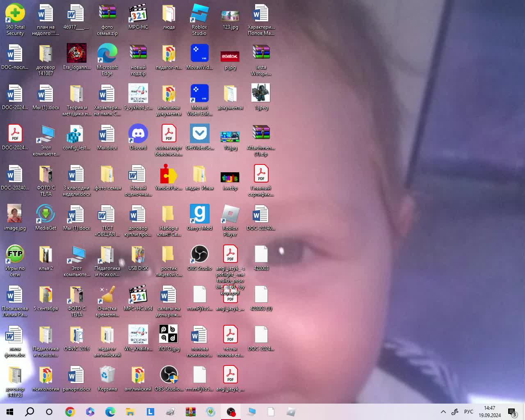
Task: Launch Garrys Mod shortcut
Action: point(199,217)
